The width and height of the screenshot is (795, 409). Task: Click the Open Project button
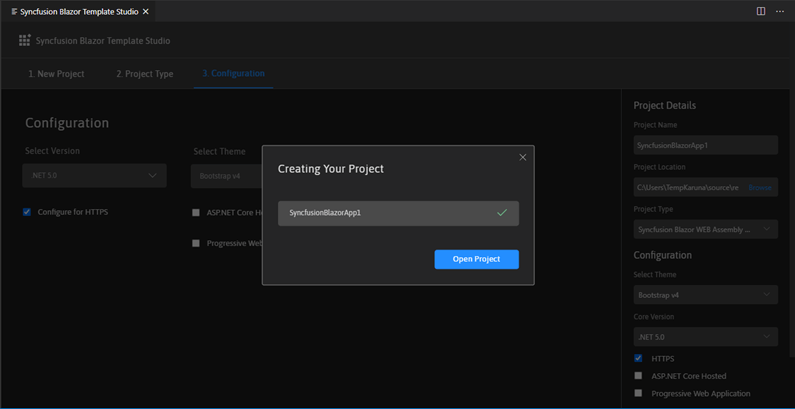click(x=476, y=259)
